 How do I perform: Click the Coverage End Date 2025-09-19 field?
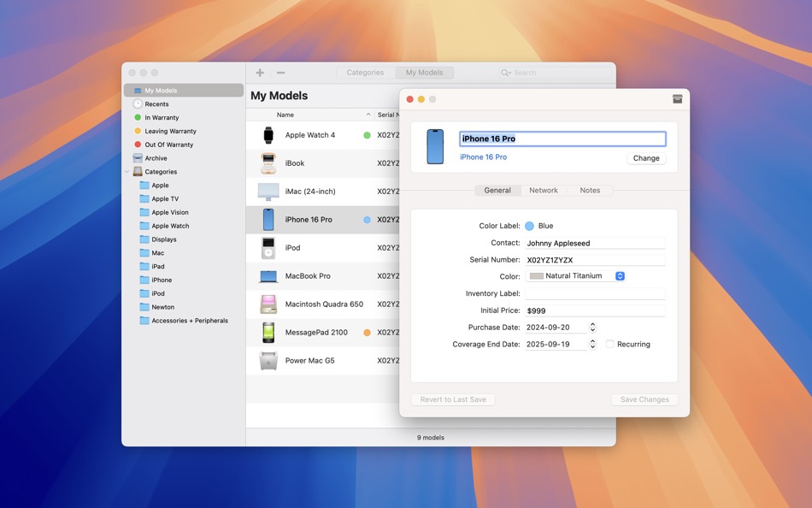pos(556,344)
